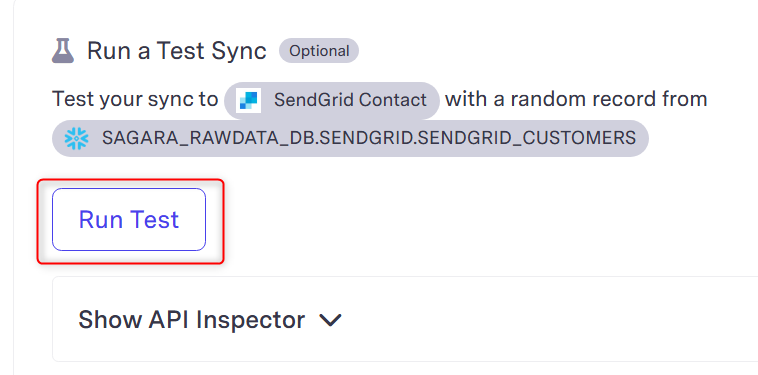Click the SendGrid logo icon

248,101
